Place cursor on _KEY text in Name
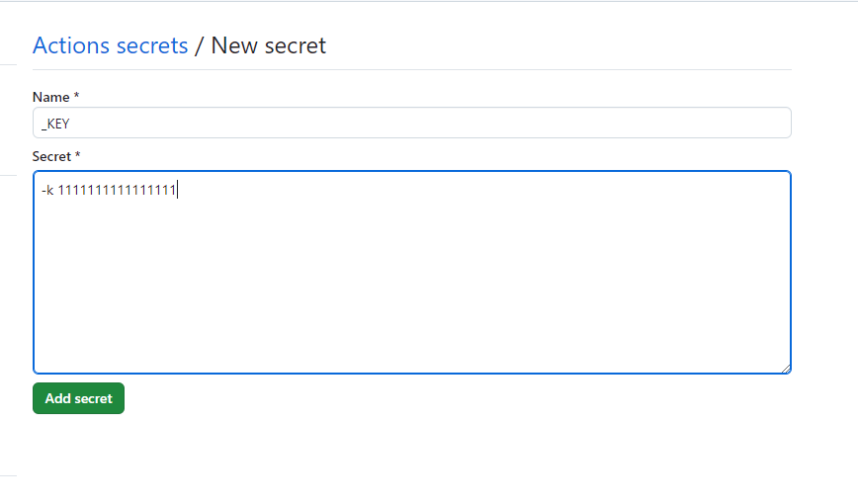Image resolution: width=858 pixels, height=504 pixels. click(x=55, y=124)
